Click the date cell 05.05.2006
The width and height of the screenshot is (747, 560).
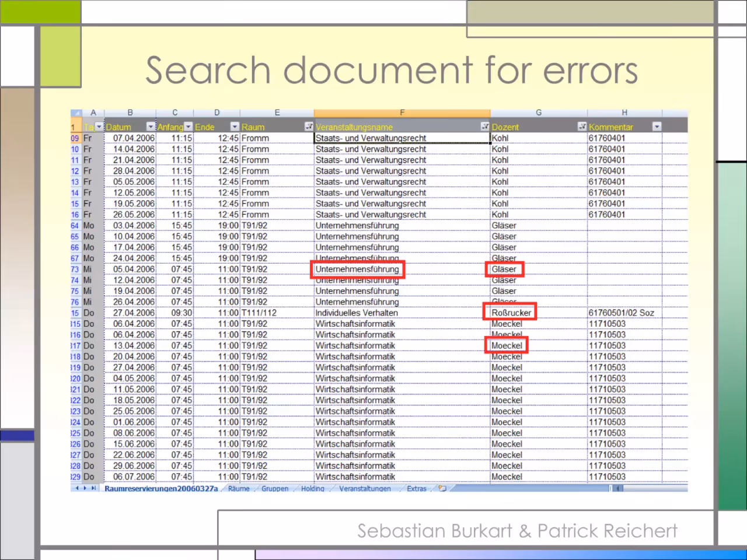click(x=130, y=182)
